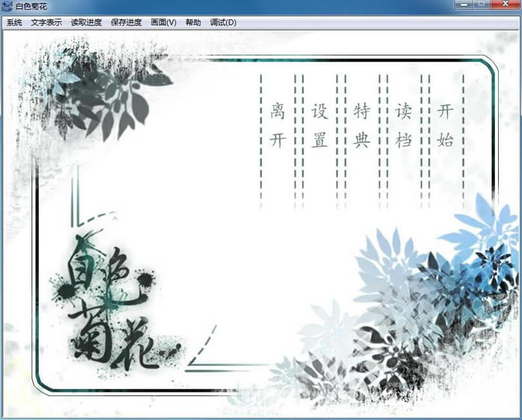Viewport: 522px width, 420px height.
Task: Start the game with 开始
Action: coord(446,125)
